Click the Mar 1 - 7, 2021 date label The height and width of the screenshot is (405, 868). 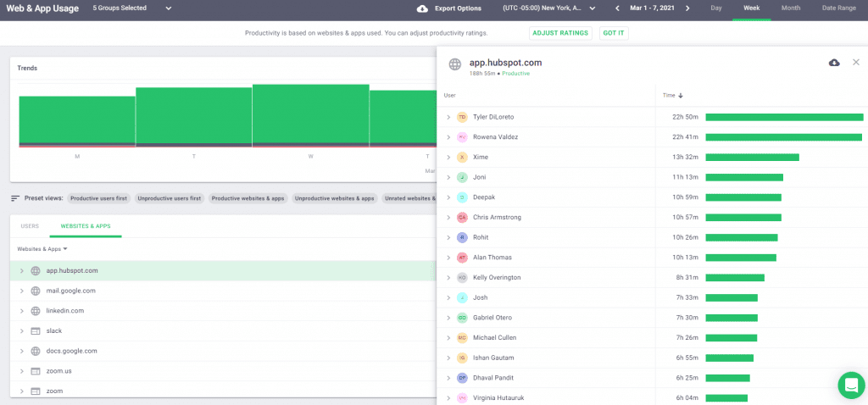(x=652, y=8)
